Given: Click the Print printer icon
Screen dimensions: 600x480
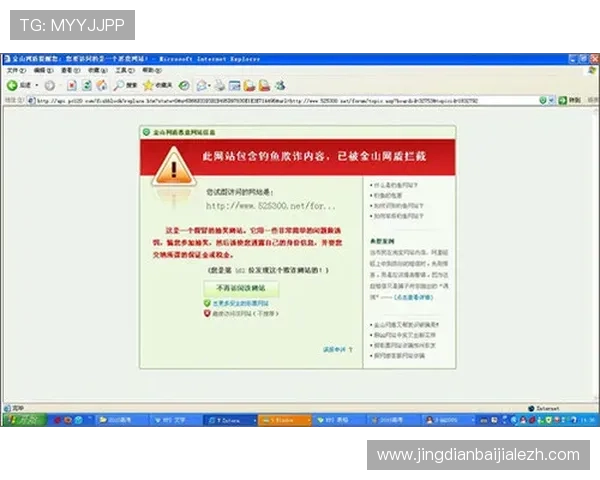Looking at the screenshot, I should click(x=220, y=85).
